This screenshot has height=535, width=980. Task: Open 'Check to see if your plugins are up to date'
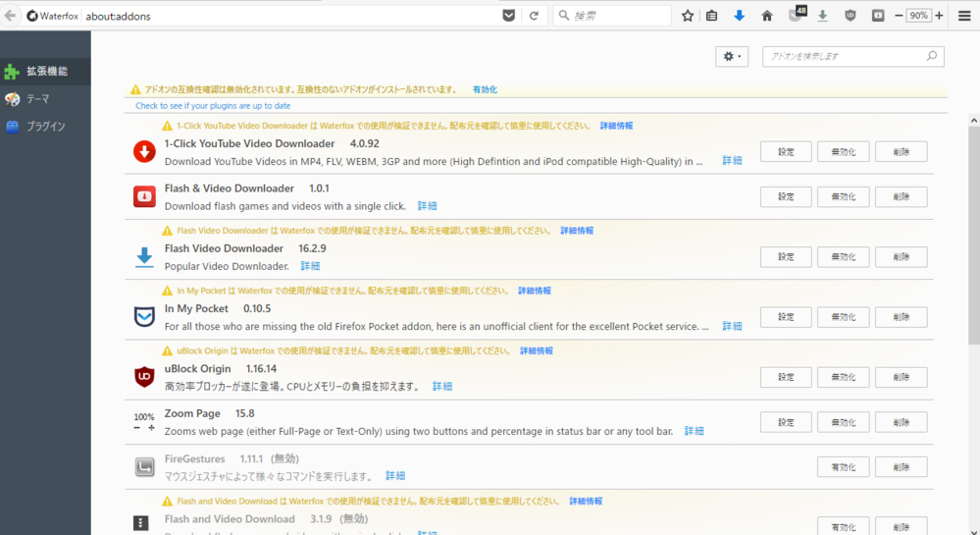coord(213,106)
